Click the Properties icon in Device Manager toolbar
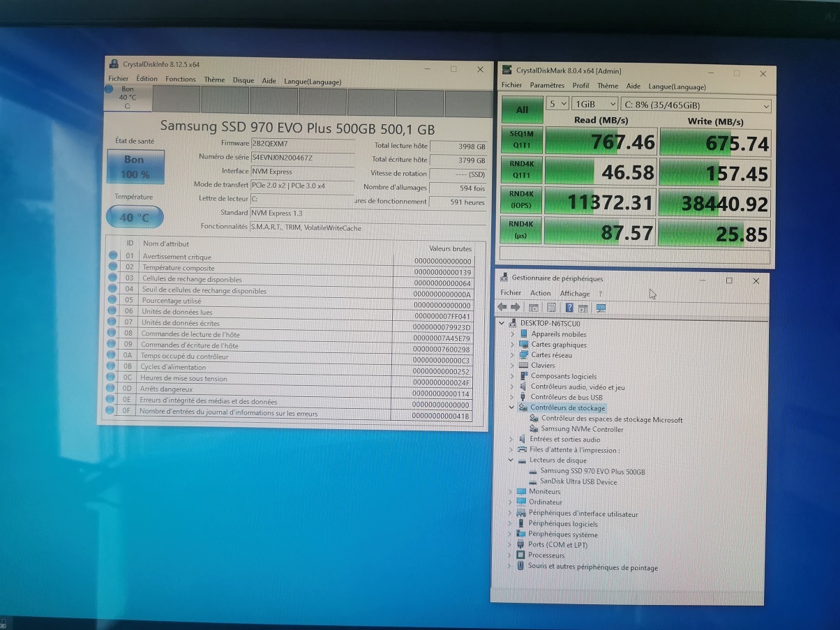Viewport: 840px width, 630px height. pos(551,308)
